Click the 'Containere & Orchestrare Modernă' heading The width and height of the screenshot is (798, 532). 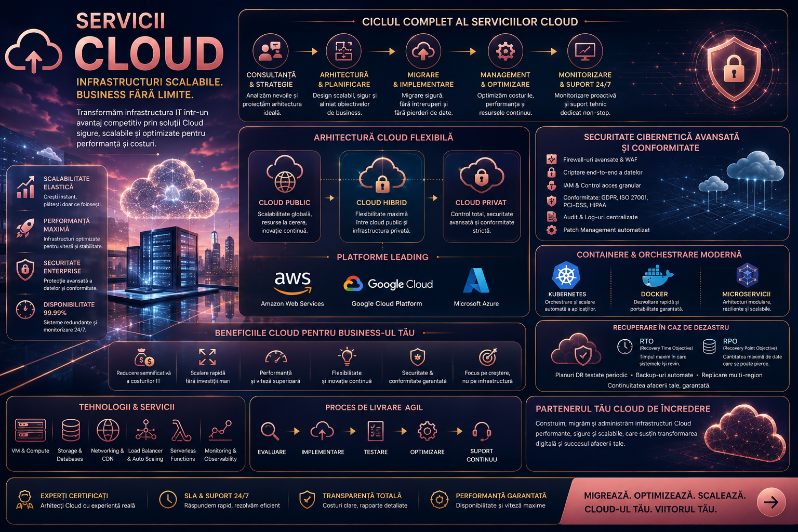coord(659,255)
